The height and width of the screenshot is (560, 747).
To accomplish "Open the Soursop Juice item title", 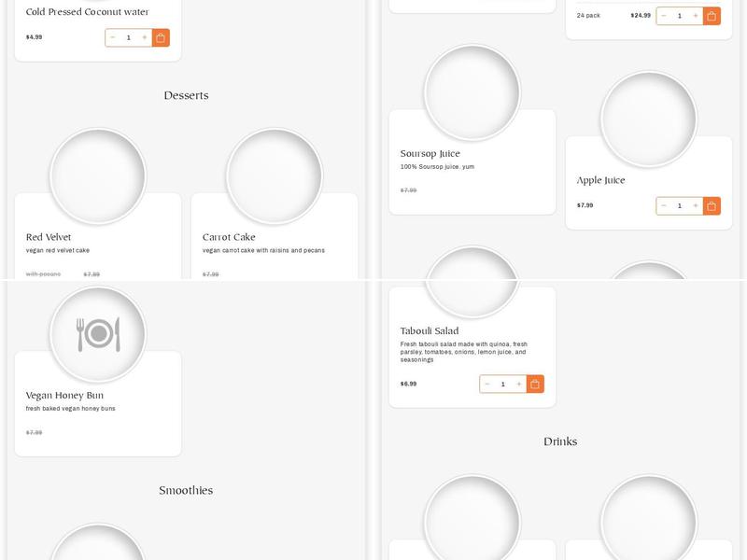I will click(x=430, y=153).
